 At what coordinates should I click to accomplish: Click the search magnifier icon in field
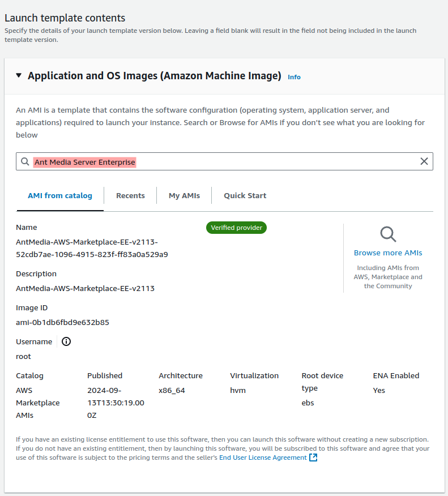click(x=25, y=161)
